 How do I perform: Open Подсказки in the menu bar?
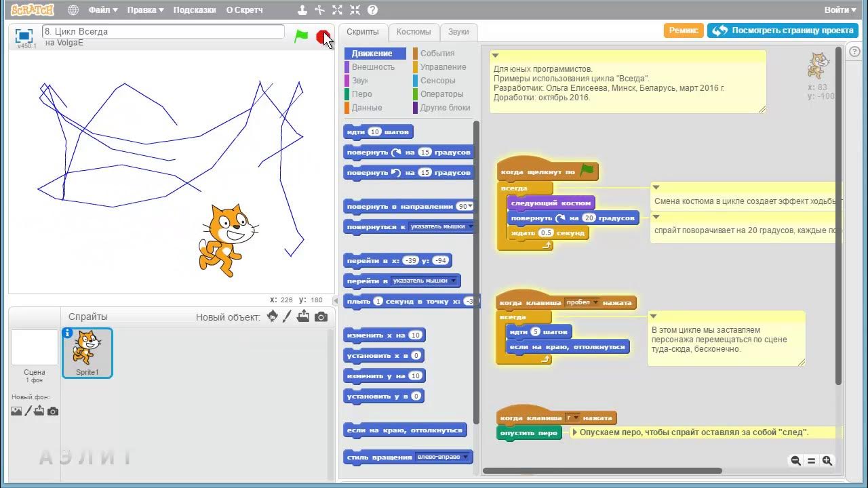pos(195,10)
